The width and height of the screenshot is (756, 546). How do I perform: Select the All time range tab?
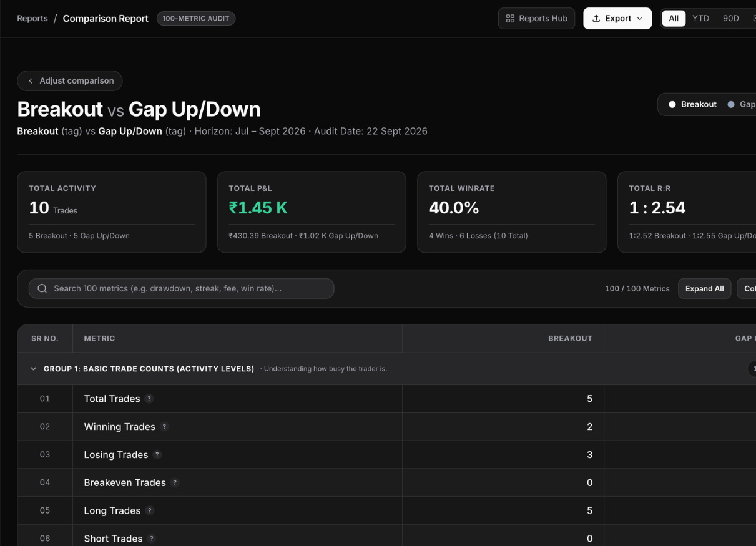tap(674, 18)
